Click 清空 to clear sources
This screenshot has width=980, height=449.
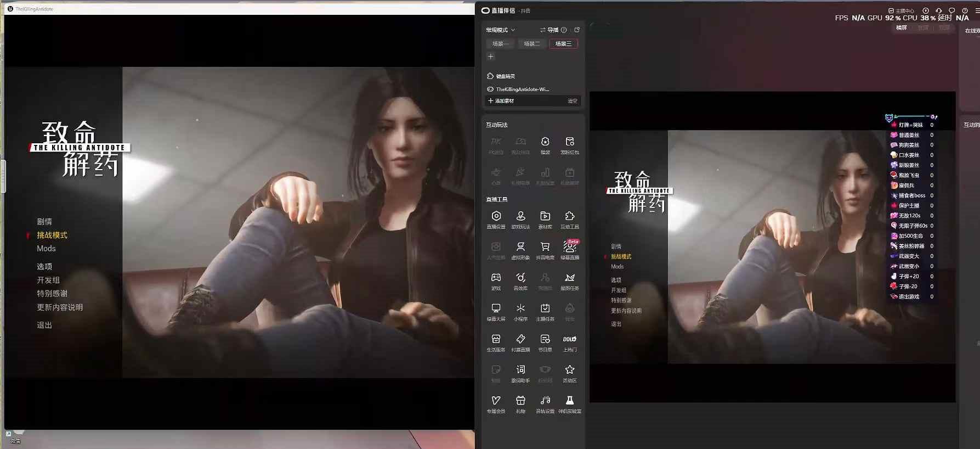(x=573, y=101)
